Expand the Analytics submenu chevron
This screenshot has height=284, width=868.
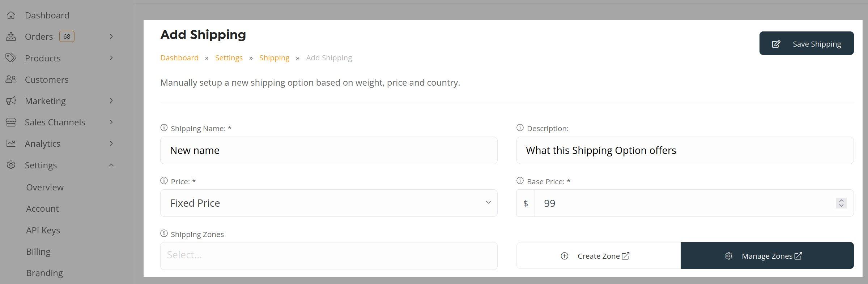click(111, 143)
